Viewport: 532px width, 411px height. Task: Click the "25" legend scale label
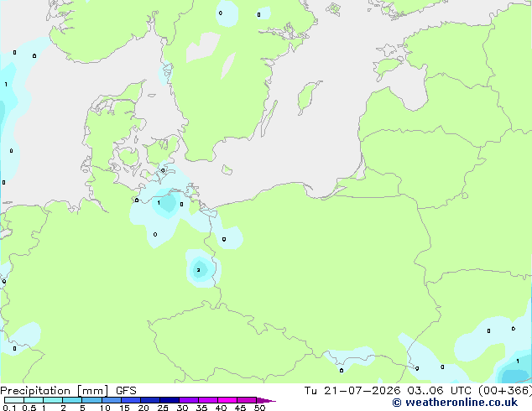click(x=163, y=408)
